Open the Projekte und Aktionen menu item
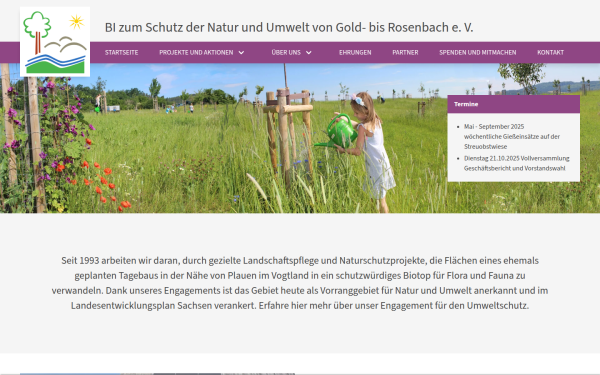 (196, 52)
